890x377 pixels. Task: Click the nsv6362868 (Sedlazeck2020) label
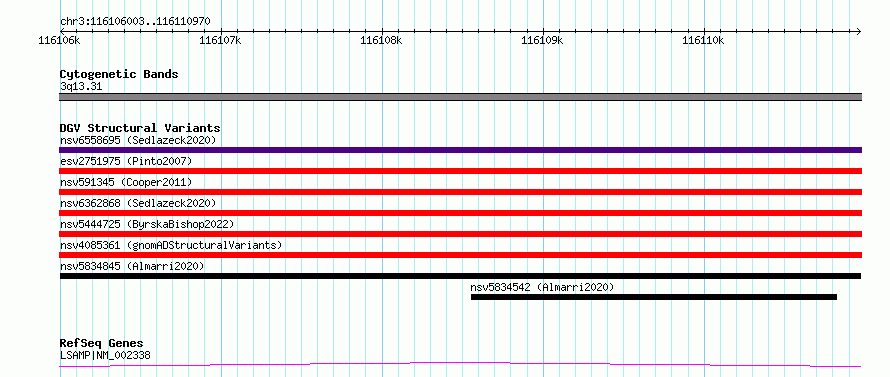click(138, 203)
